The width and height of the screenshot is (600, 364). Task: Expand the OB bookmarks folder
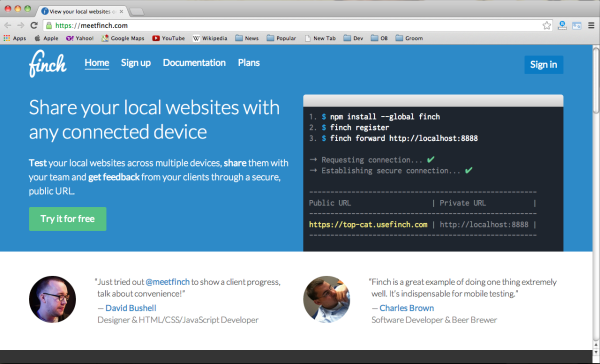tap(379, 38)
